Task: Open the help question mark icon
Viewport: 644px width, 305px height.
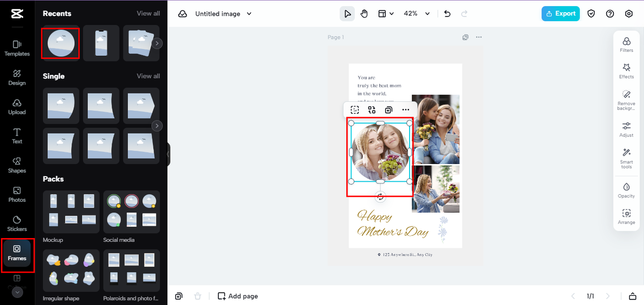Action: pos(610,14)
